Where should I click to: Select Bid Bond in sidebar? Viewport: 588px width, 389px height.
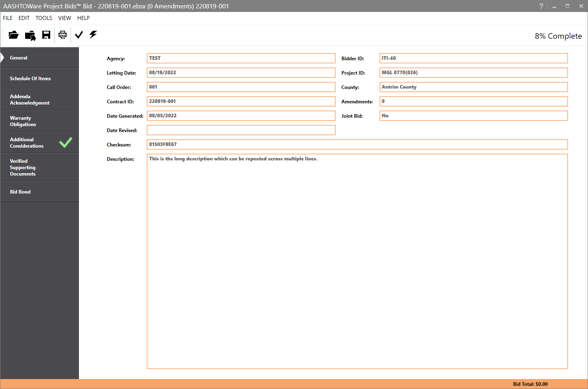pyautogui.click(x=20, y=192)
